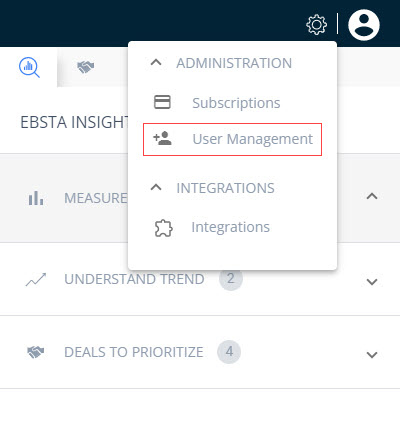
Task: Collapse the Administration section chevron
Action: (x=156, y=62)
